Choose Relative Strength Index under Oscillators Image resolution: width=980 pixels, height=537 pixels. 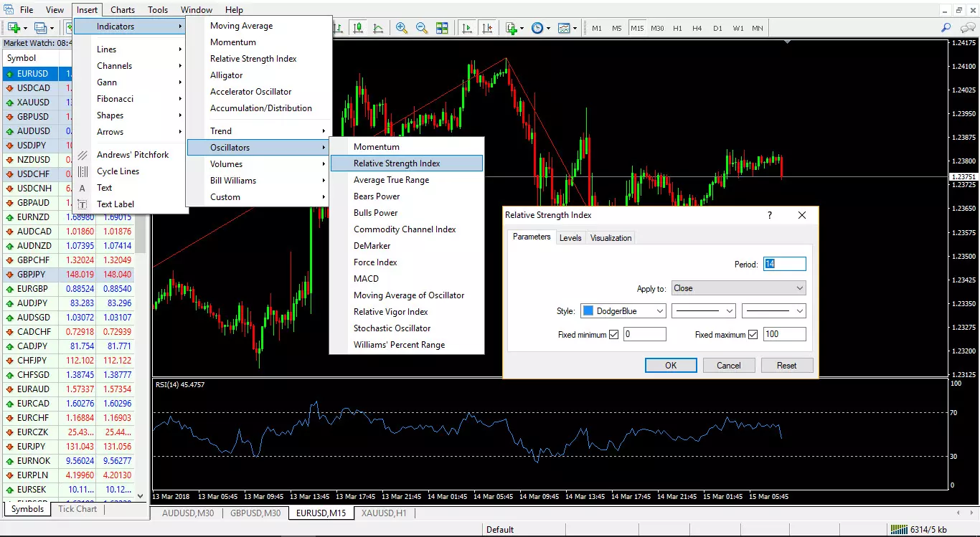coord(407,163)
